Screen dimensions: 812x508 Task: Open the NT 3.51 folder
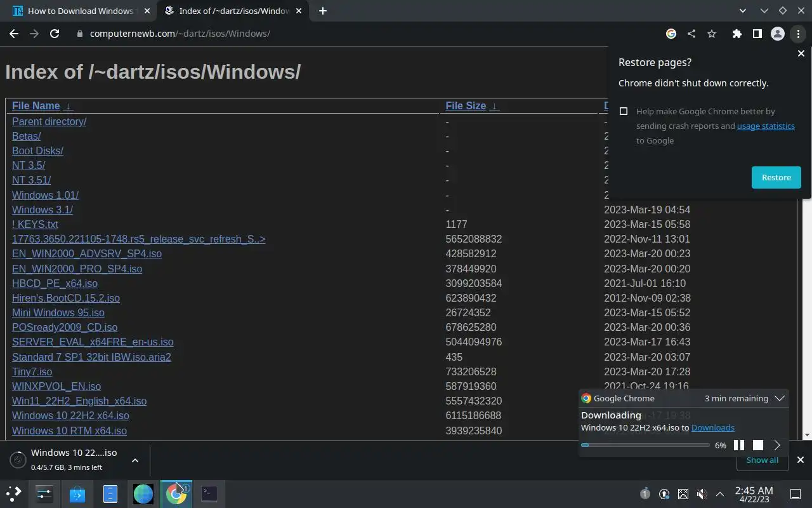(31, 180)
